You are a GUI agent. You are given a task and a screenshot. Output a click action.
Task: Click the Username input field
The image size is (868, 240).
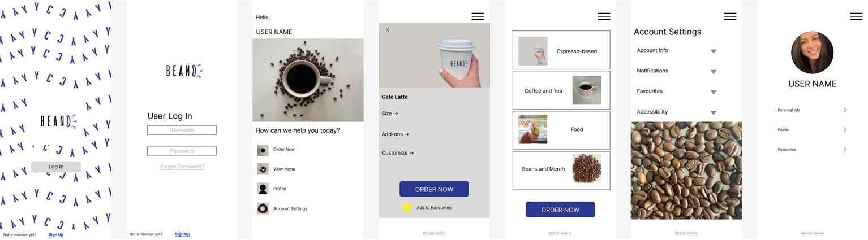tap(182, 130)
